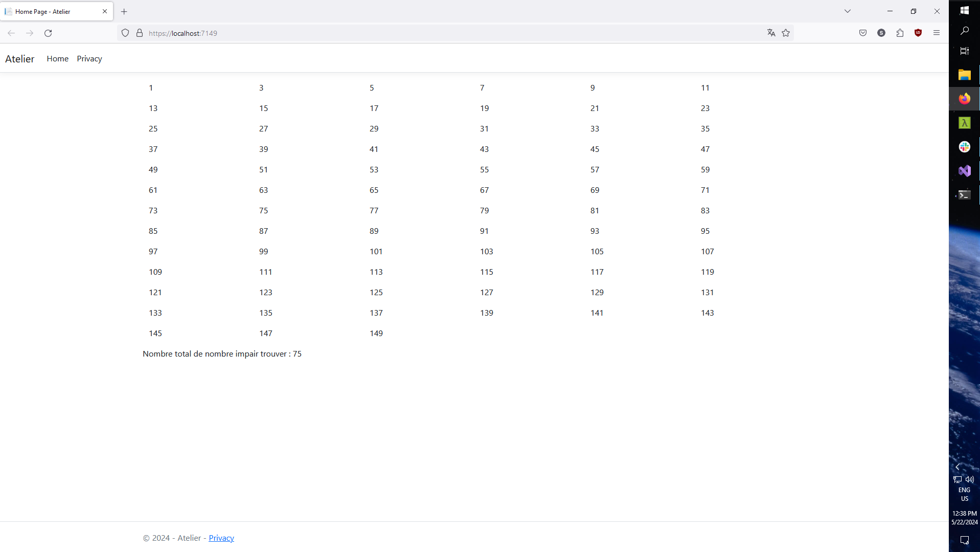This screenshot has width=980, height=552.
Task: Open the extensions puzzle-piece icon
Action: (900, 33)
